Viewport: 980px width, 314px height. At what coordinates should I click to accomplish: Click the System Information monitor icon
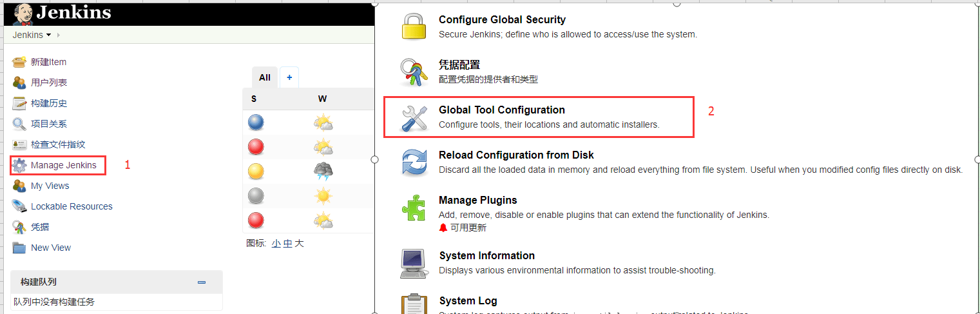414,263
